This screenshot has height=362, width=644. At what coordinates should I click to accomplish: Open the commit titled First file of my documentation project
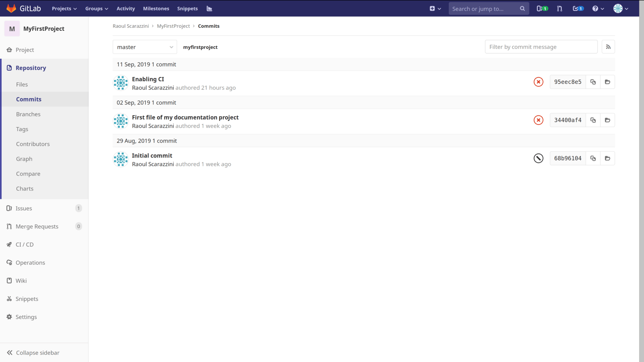[185, 117]
